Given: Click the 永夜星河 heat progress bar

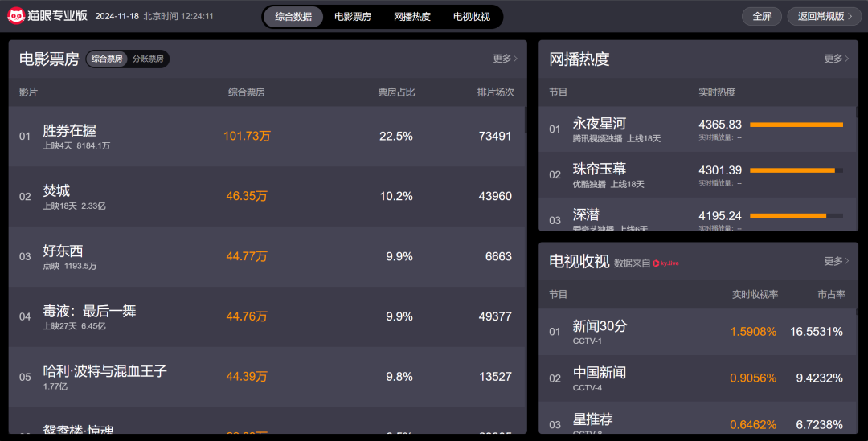Looking at the screenshot, I should point(796,125).
